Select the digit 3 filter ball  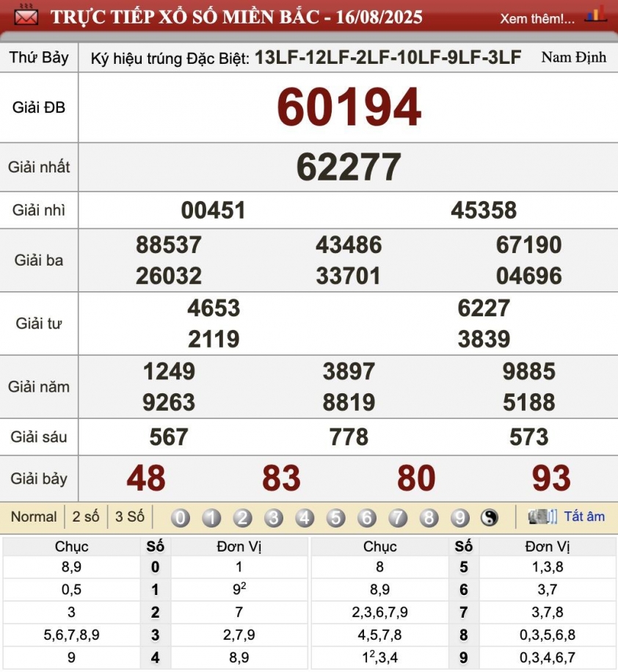pos(274,518)
